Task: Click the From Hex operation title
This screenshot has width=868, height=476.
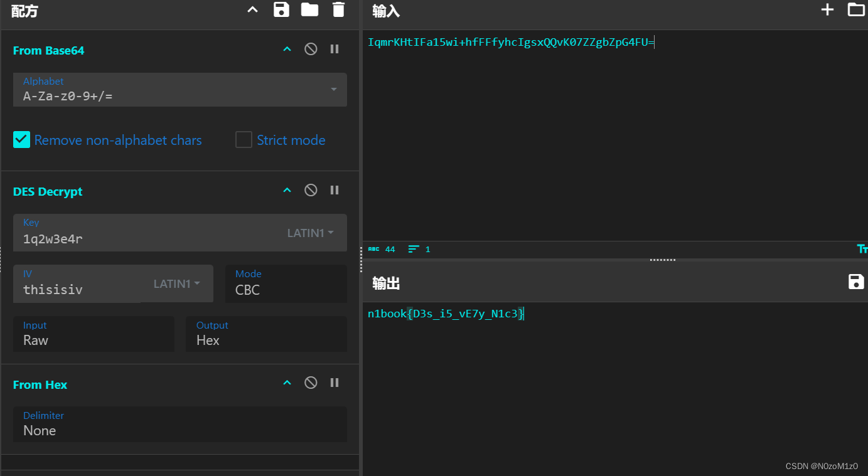Action: click(40, 384)
